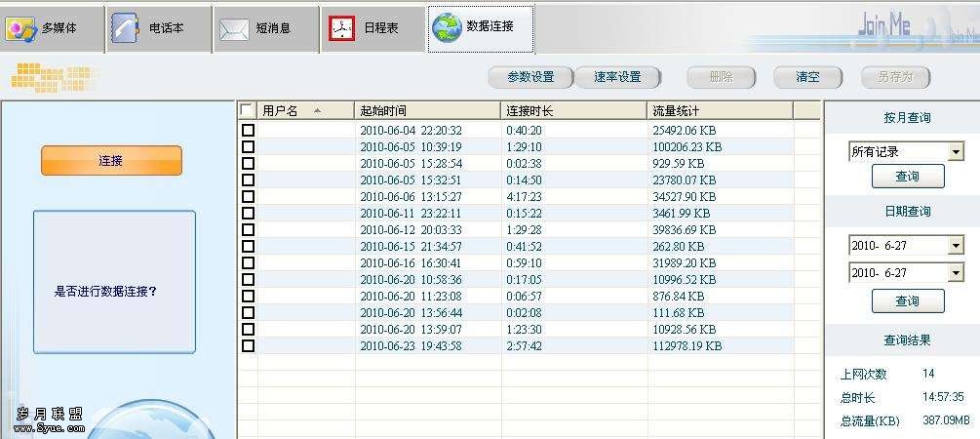Click total traffic value 387.09MB

(946, 420)
